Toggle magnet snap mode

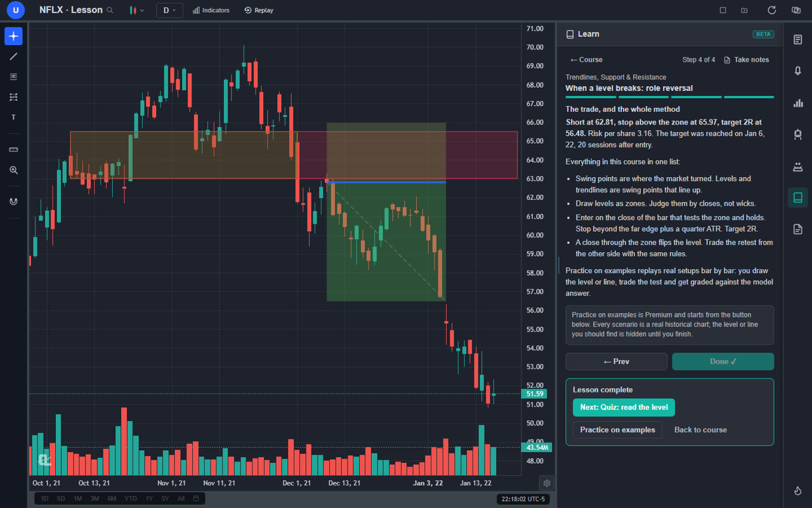(13, 202)
